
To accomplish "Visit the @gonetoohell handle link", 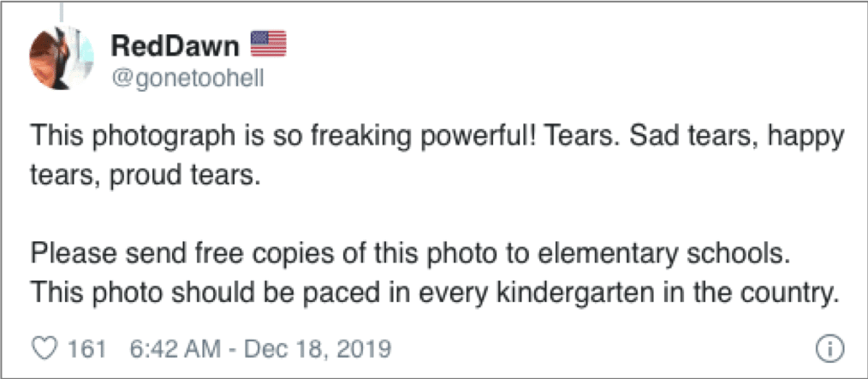I will 188,77.
